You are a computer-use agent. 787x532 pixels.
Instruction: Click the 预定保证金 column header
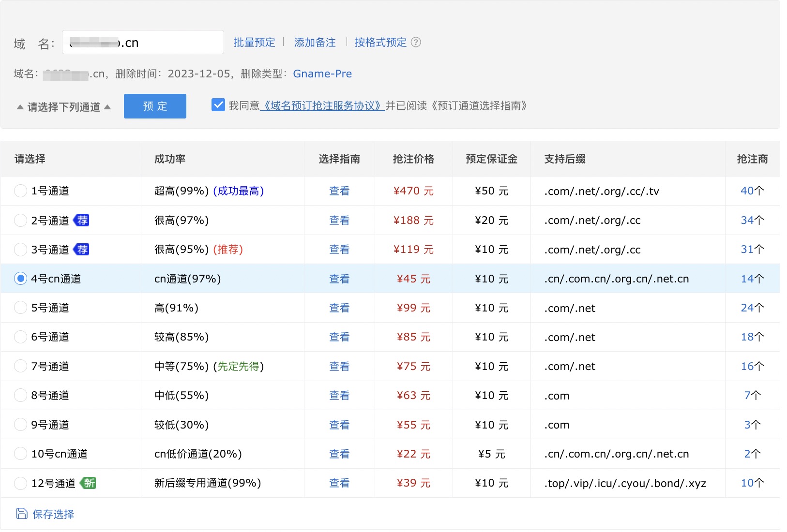(491, 159)
